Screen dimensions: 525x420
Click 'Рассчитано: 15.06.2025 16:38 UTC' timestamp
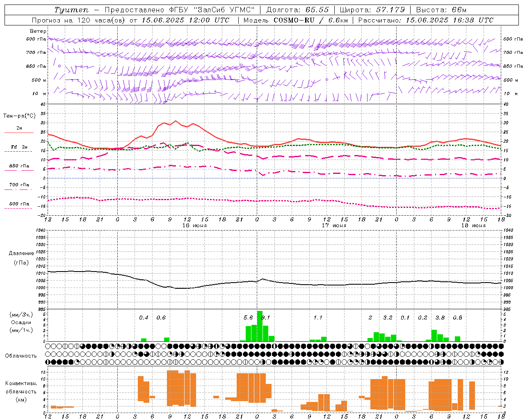(x=426, y=20)
